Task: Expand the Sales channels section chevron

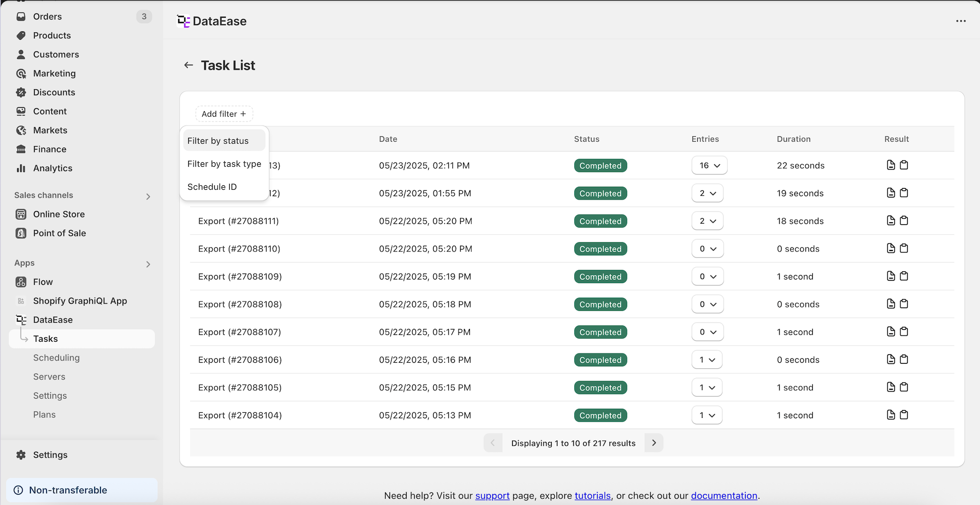Action: coord(148,196)
